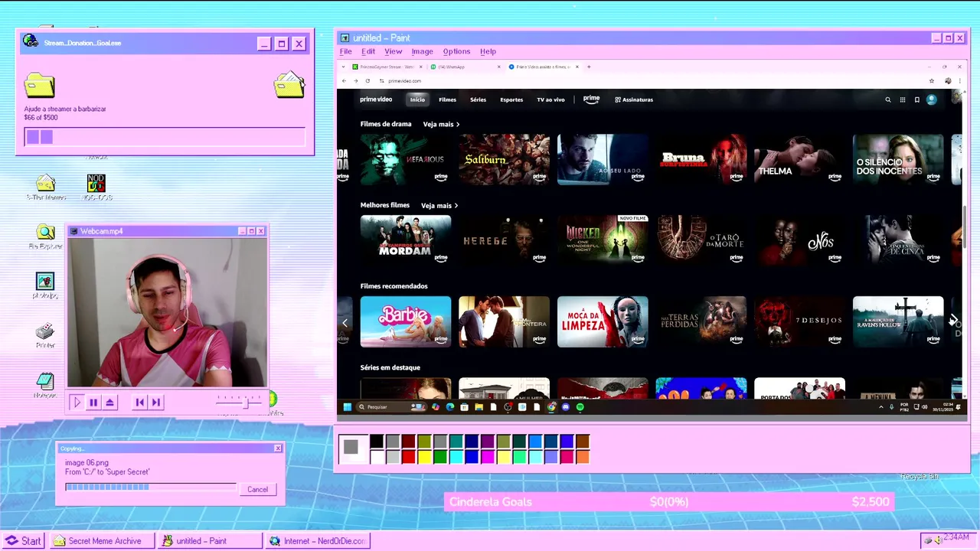The width and height of the screenshot is (980, 551).
Task: Select Séries in Prime Video navigation
Action: (478, 99)
